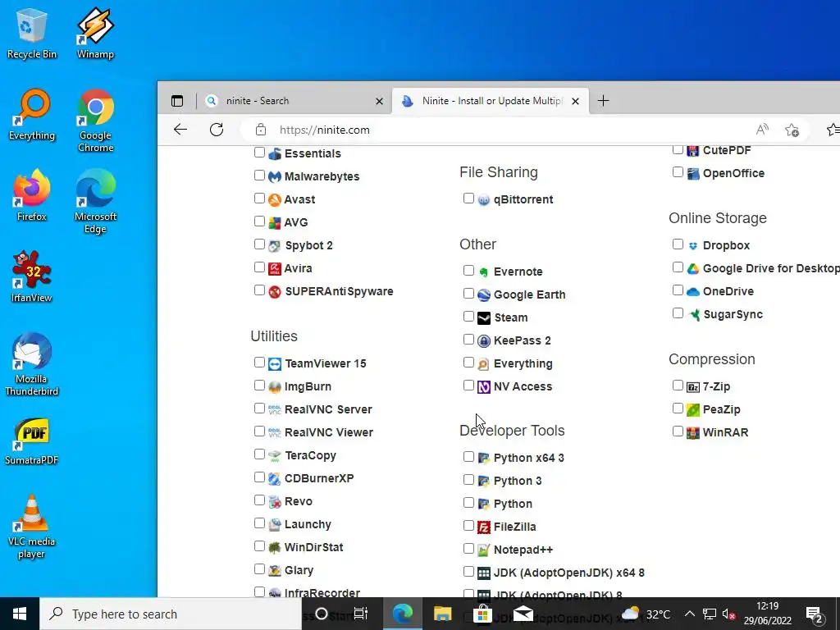Image resolution: width=840 pixels, height=630 pixels.
Task: Click the NV Access label
Action: point(523,386)
